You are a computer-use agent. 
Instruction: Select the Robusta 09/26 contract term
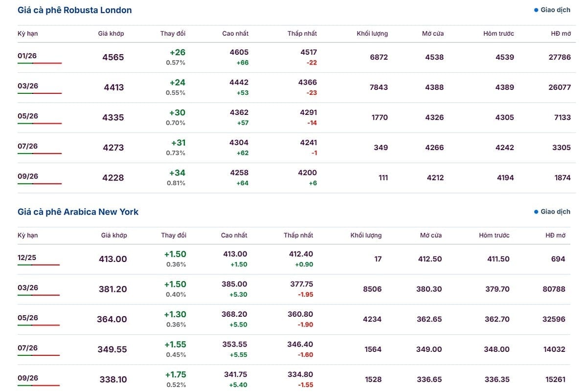(x=28, y=176)
